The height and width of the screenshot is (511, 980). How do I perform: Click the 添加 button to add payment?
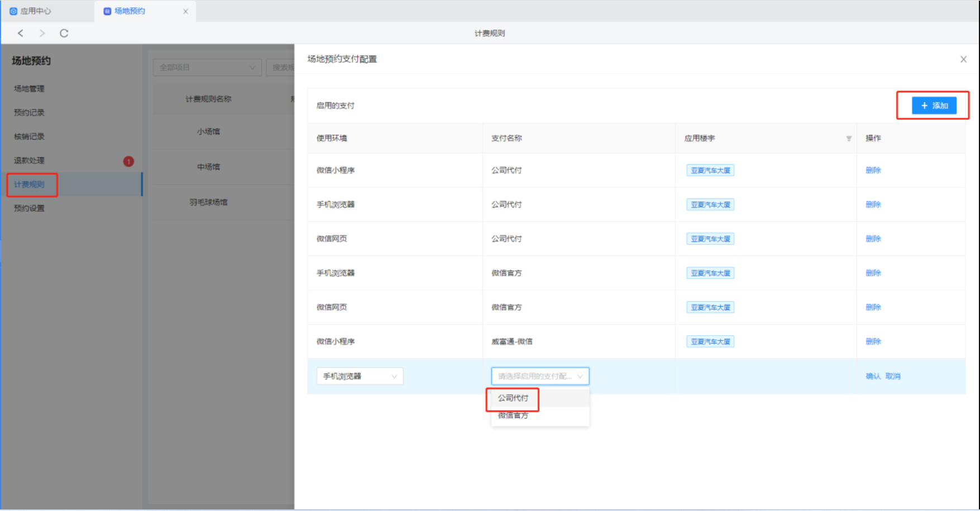[x=934, y=106]
